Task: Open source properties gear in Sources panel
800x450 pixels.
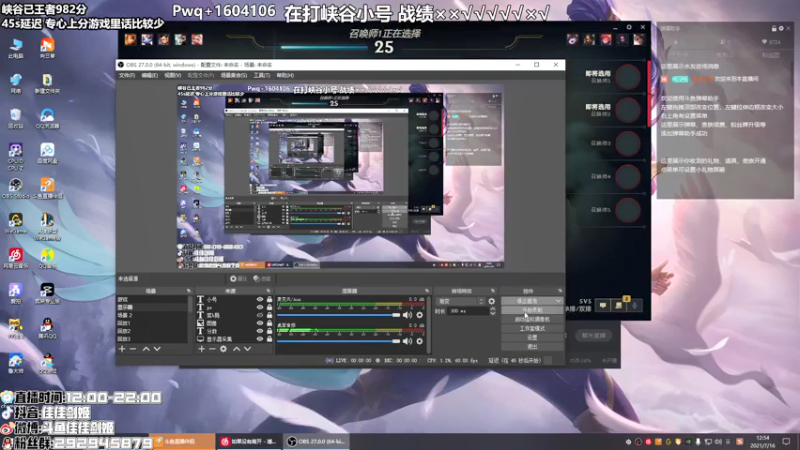Action: 223,349
